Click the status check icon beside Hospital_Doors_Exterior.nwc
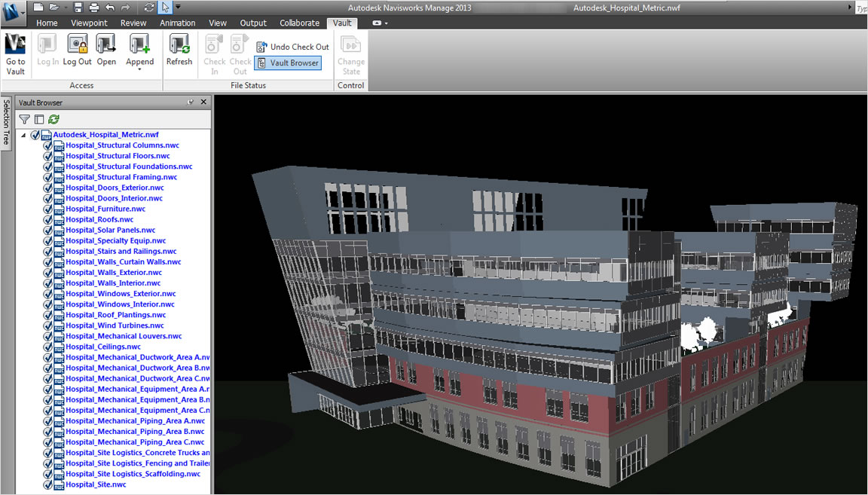Image resolution: width=868 pixels, height=495 pixels. click(47, 188)
